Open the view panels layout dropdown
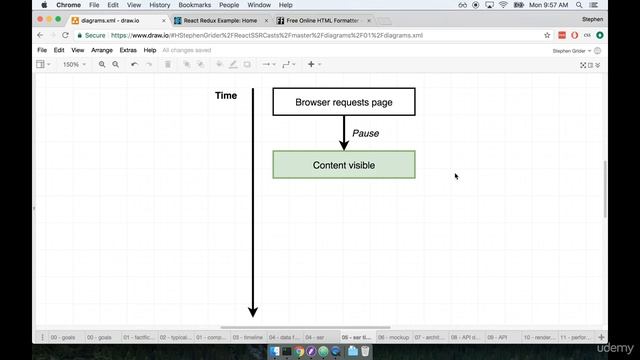The width and height of the screenshot is (640, 360). click(43, 64)
